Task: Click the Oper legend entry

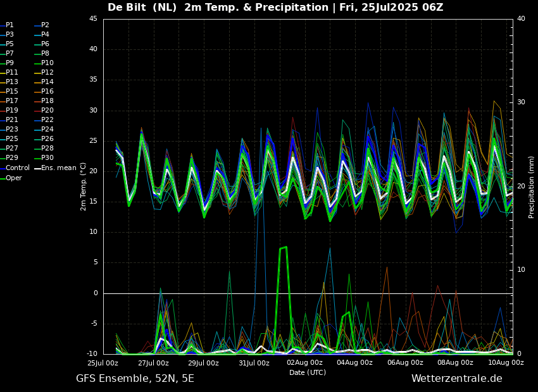Action: coord(13,178)
